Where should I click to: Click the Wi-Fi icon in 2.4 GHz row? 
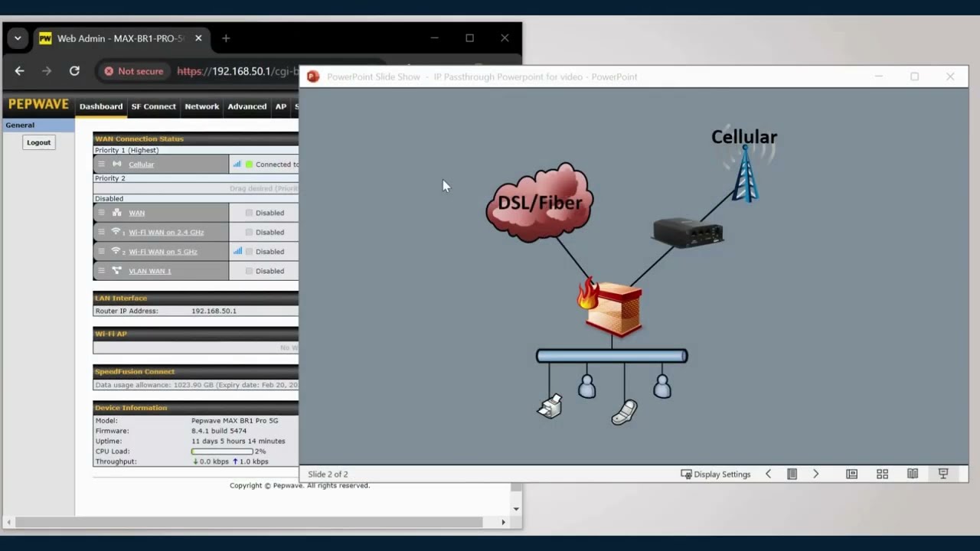116,231
